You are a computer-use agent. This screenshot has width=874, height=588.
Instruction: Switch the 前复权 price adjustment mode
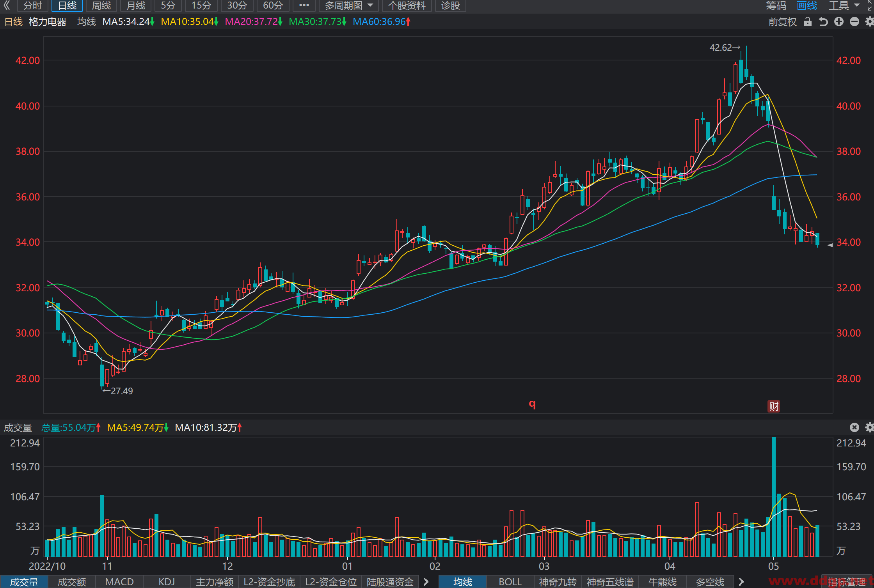pos(782,22)
